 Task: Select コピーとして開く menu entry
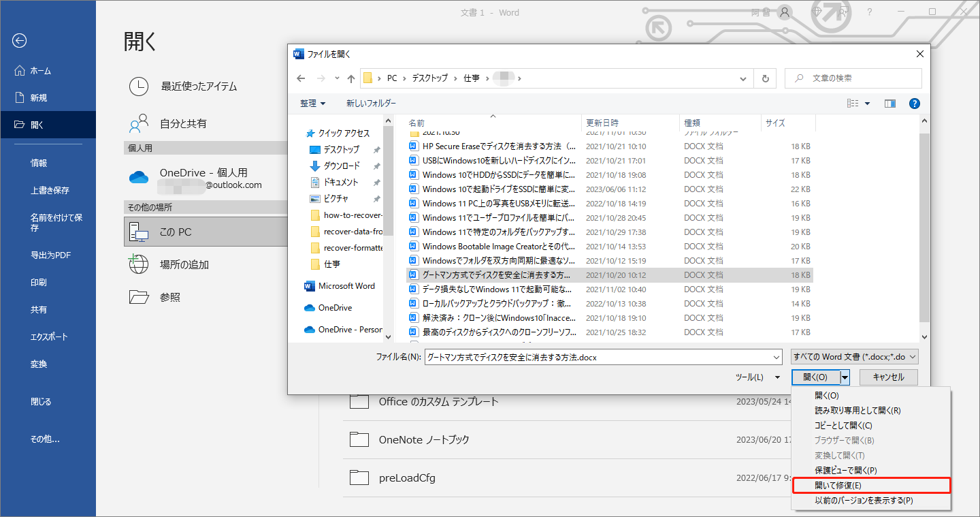click(x=843, y=426)
